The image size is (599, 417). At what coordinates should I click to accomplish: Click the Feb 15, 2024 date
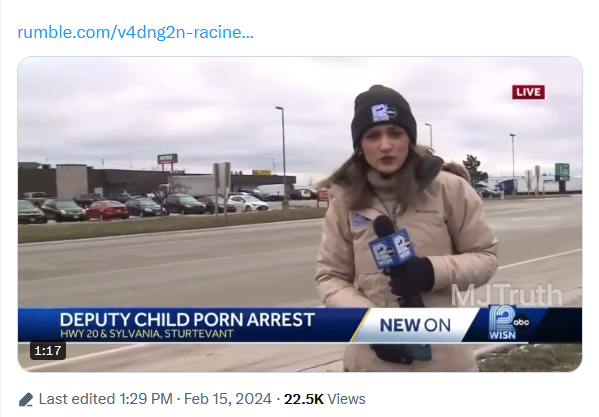(x=228, y=399)
